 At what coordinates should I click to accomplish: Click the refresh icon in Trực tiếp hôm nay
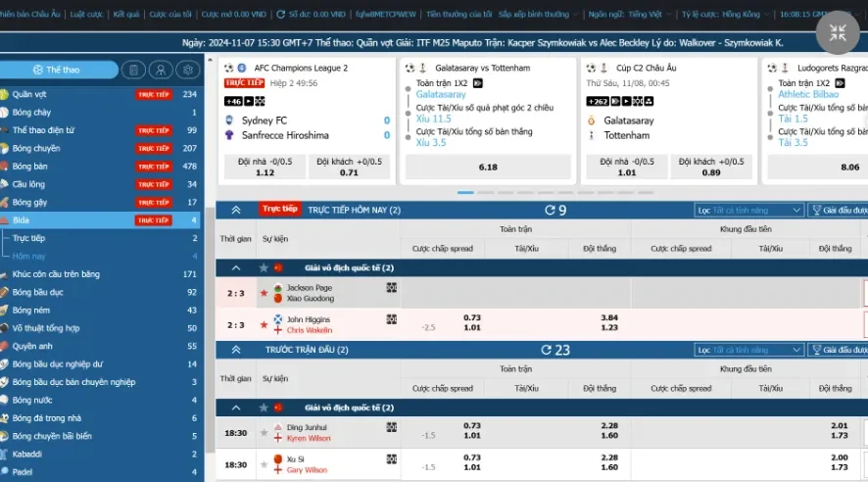point(551,211)
